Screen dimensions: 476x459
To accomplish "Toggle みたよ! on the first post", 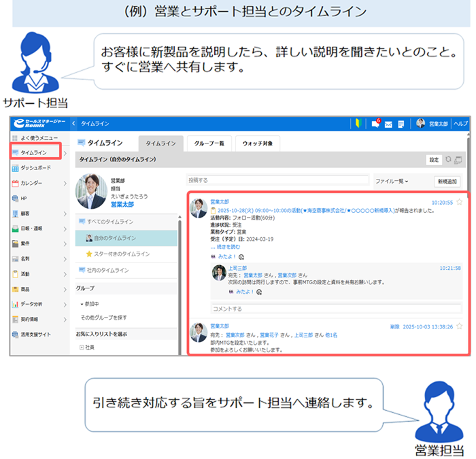I will pyautogui.click(x=226, y=257).
